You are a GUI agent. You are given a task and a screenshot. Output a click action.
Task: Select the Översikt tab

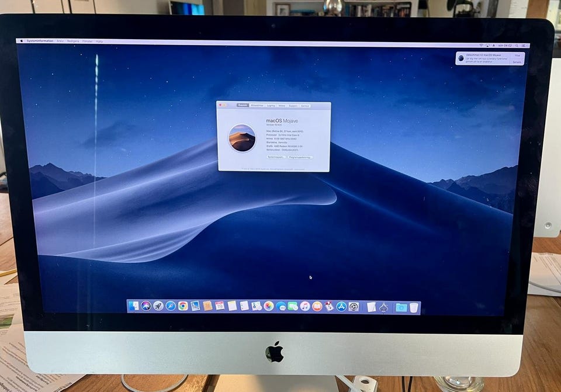tap(243, 105)
